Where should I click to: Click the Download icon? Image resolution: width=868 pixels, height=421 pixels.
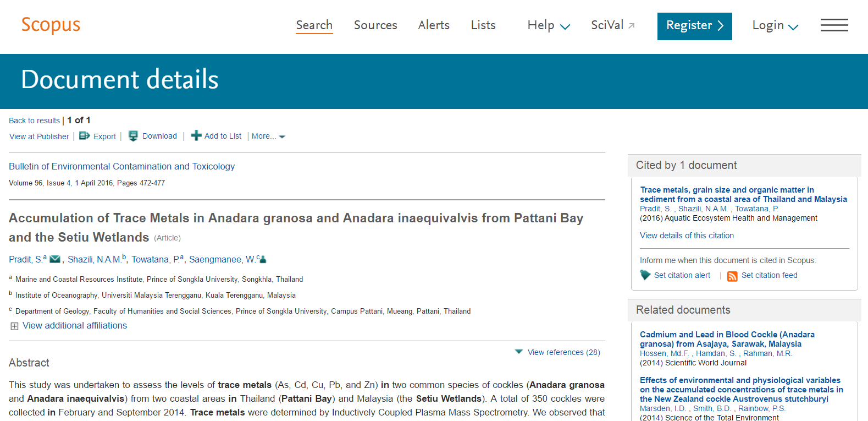133,136
